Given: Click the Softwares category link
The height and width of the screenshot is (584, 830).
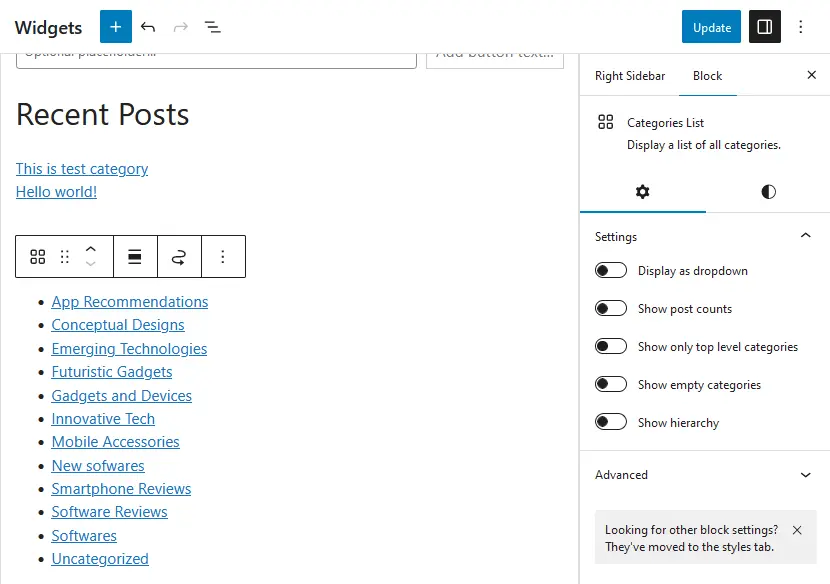Looking at the screenshot, I should coord(84,536).
